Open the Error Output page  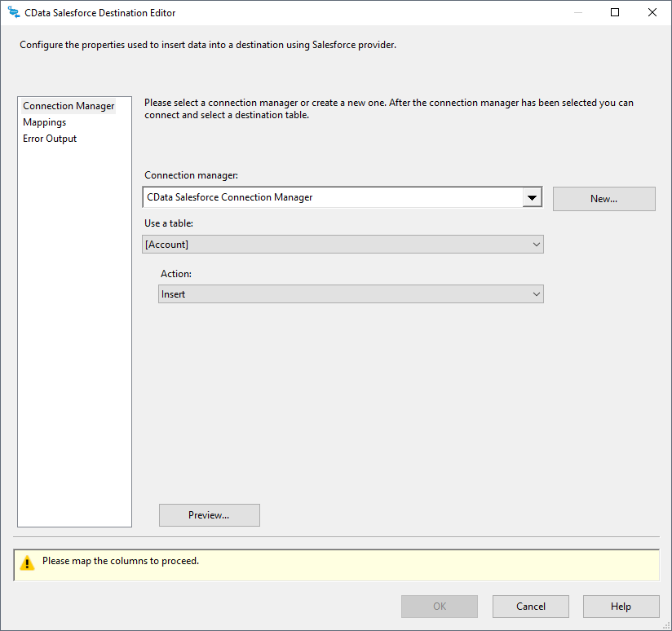(x=50, y=139)
